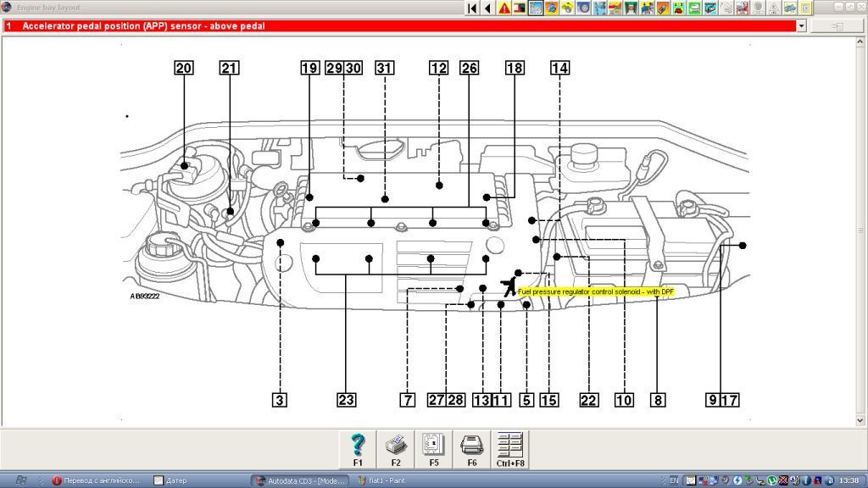
Task: Click the button right of the dropdown bar
Action: coord(837,26)
